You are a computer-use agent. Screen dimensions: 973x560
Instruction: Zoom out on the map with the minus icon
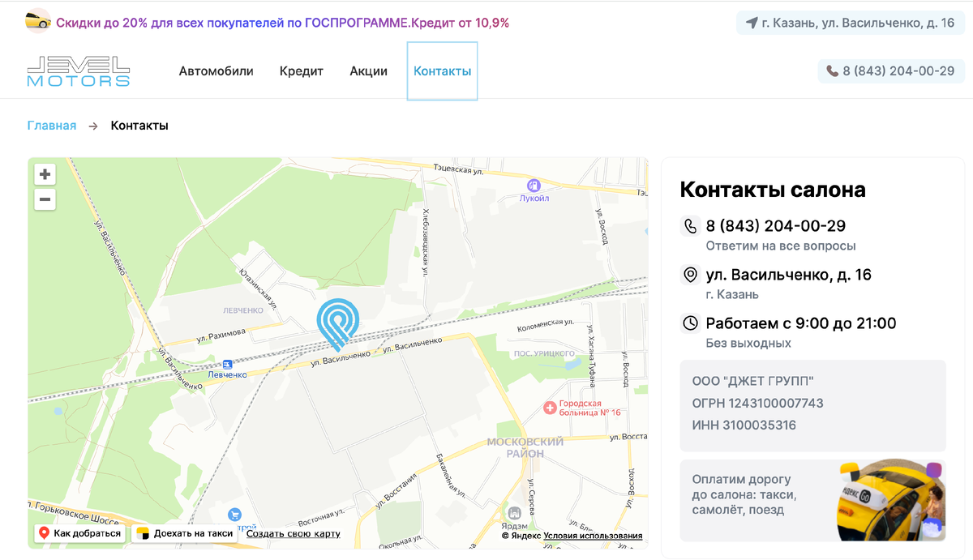coord(45,199)
